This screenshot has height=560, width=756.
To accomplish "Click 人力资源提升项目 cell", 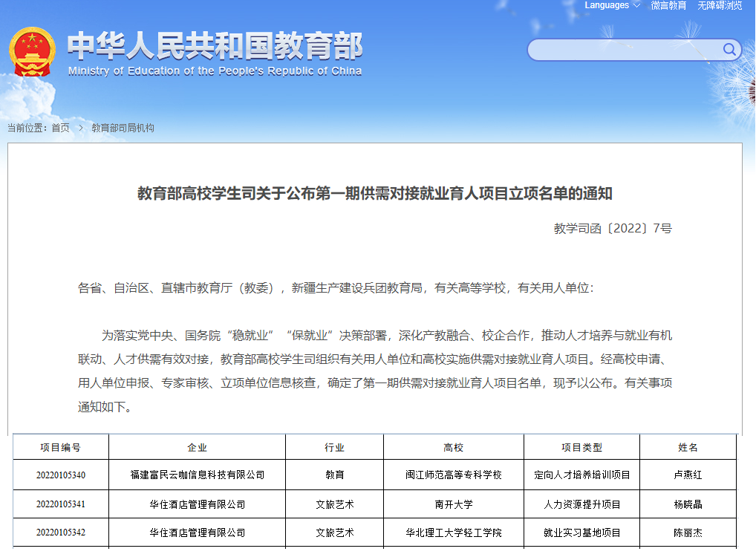I will [582, 504].
